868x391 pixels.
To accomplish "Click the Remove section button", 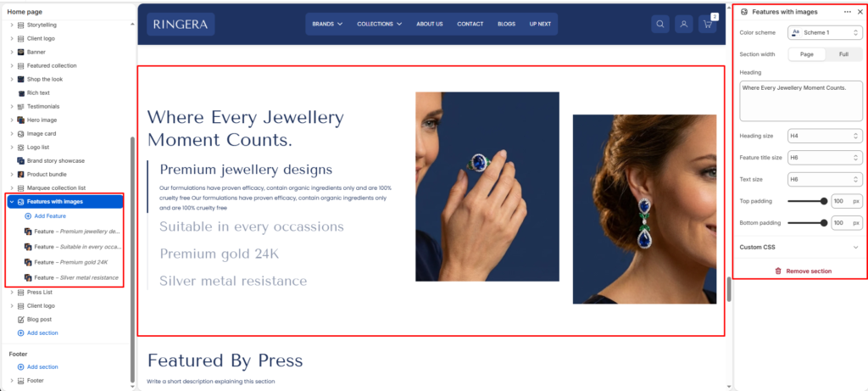I will [803, 271].
